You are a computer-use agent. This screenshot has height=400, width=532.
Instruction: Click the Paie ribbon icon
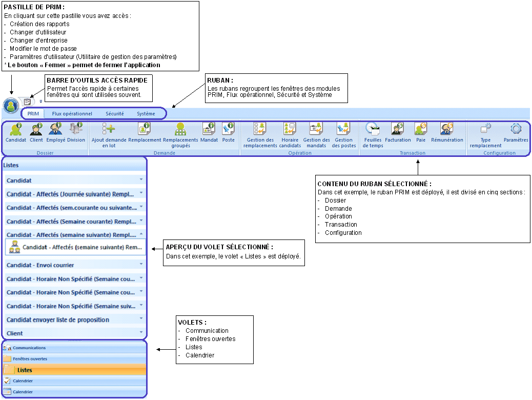tap(421, 132)
